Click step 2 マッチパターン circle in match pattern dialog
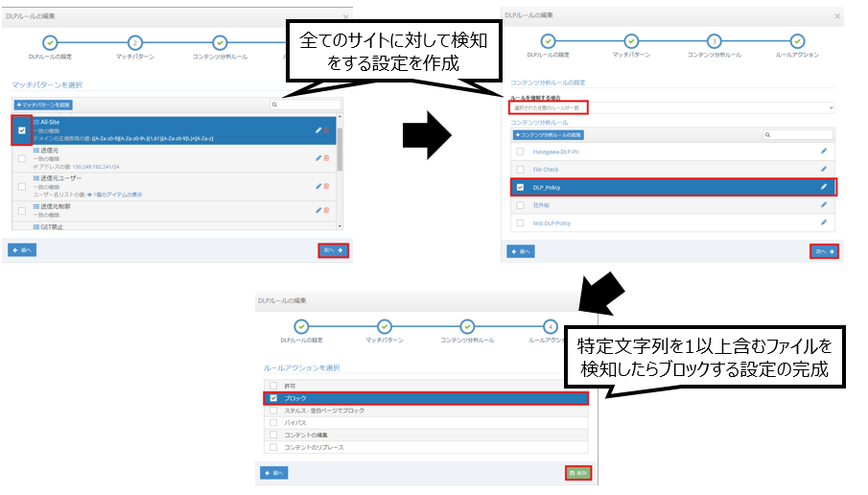Viewport: 868px width, 495px height. tap(134, 42)
